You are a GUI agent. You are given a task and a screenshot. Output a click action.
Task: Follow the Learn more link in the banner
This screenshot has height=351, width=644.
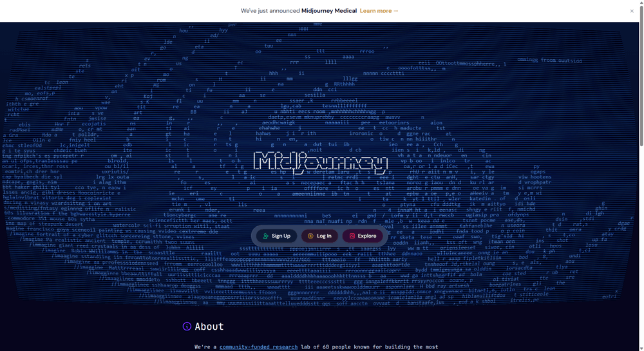[x=379, y=11]
